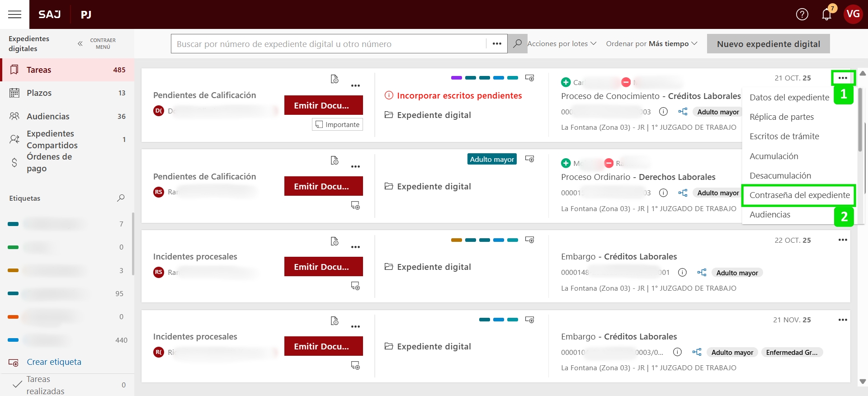Open related cases tree icon on Proceso Ordinario
This screenshot has height=396, width=868.
(x=683, y=193)
